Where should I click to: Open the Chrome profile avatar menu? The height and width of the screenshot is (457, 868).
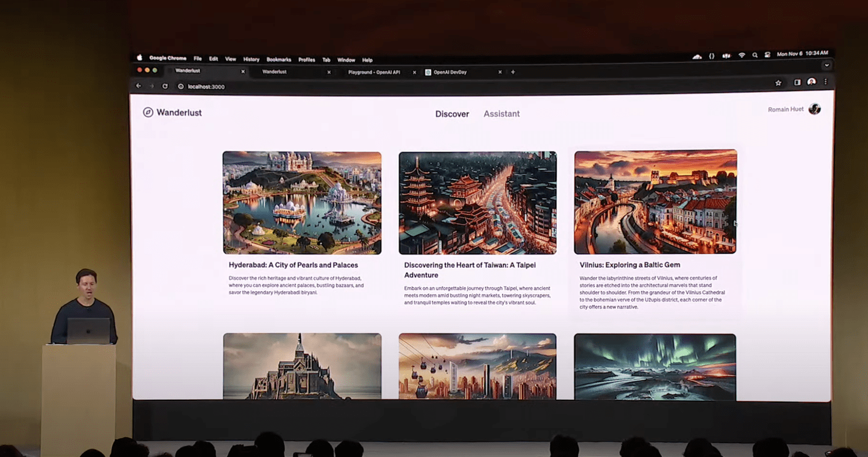pos(811,82)
